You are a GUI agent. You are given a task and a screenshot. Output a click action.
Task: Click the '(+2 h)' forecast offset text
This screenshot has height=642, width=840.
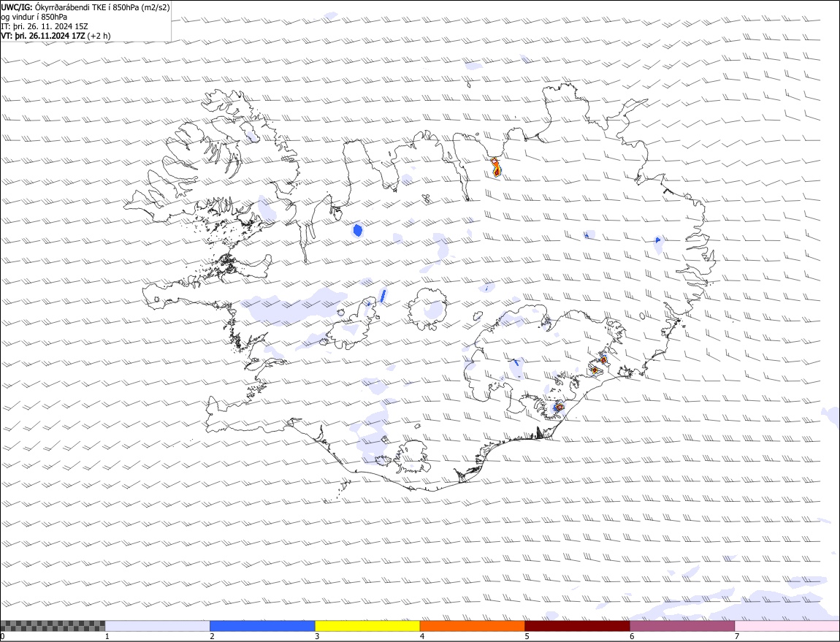99,36
